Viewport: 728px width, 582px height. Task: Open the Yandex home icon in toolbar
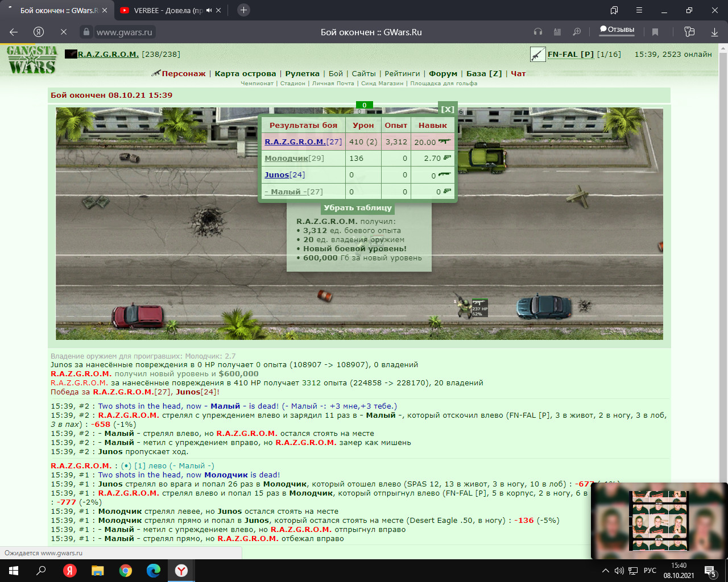[39, 32]
